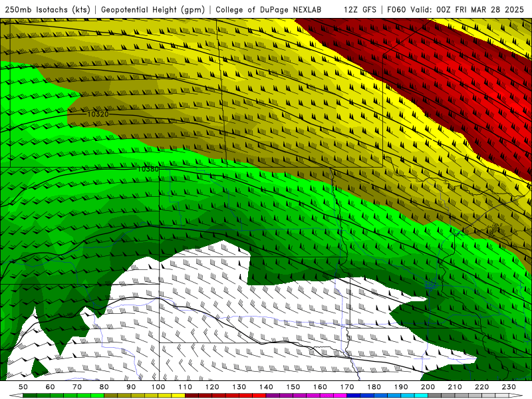Click the '250mb Isotachs (kts)' title text

47,9
